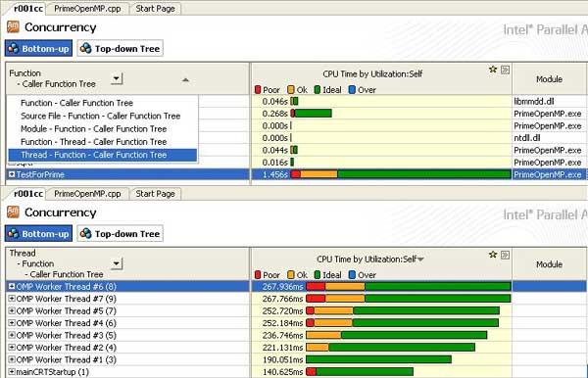Select Bottom-up view in upper panel
The height and width of the screenshot is (378, 588).
tap(38, 49)
